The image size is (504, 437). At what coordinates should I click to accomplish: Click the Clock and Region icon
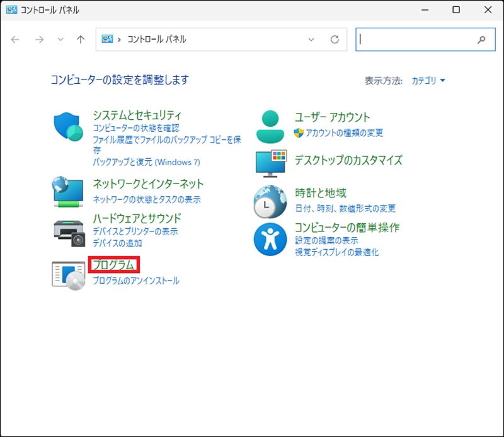coord(270,201)
